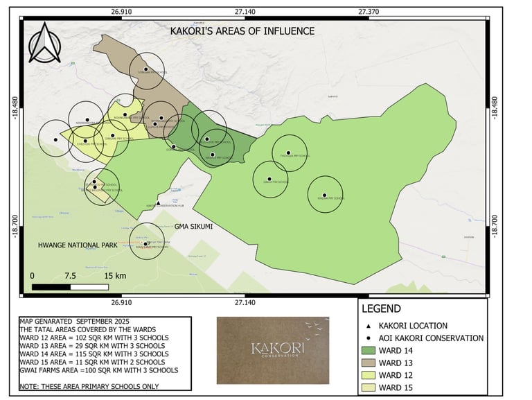Select the westernmost school dot outside the wards
Image resolution: width=532 pixels, height=400 pixels.
(55, 139)
